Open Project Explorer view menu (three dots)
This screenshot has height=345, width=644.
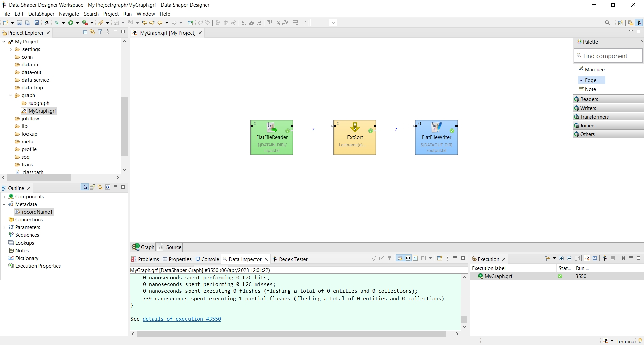[x=108, y=32]
